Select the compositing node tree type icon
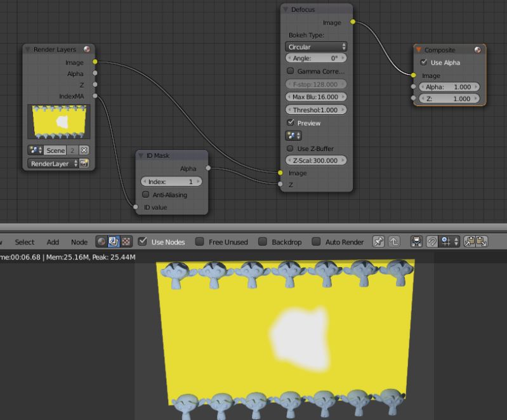The image size is (507, 420). click(114, 242)
